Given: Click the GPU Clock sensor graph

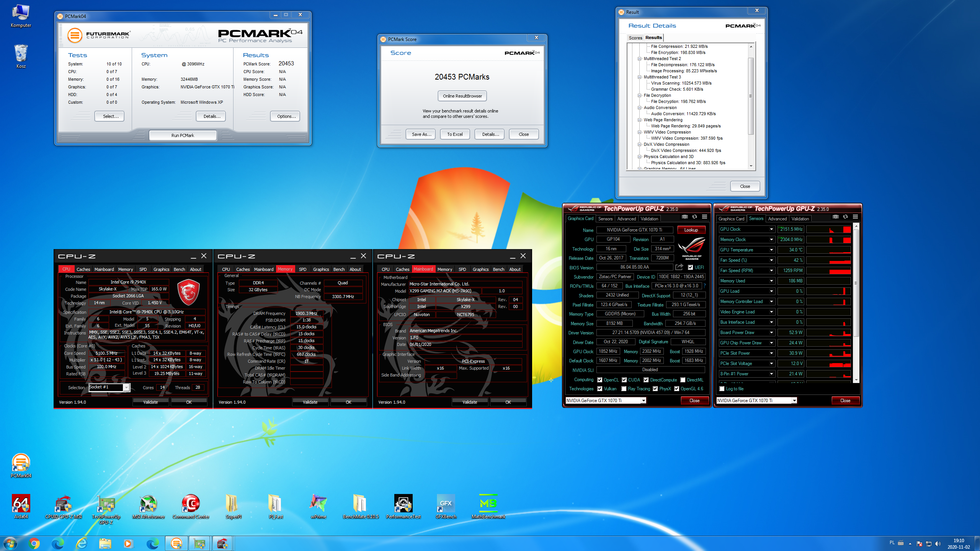Looking at the screenshot, I should pos(828,229).
